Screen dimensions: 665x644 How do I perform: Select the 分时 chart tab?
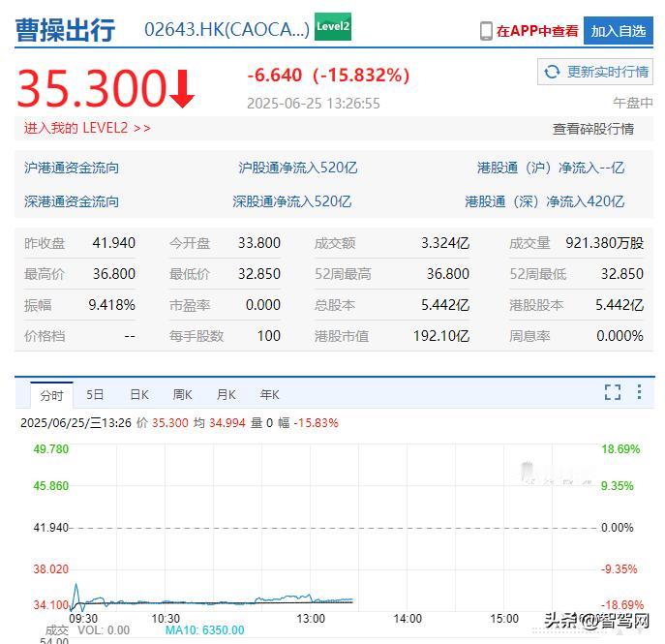[x=51, y=395]
